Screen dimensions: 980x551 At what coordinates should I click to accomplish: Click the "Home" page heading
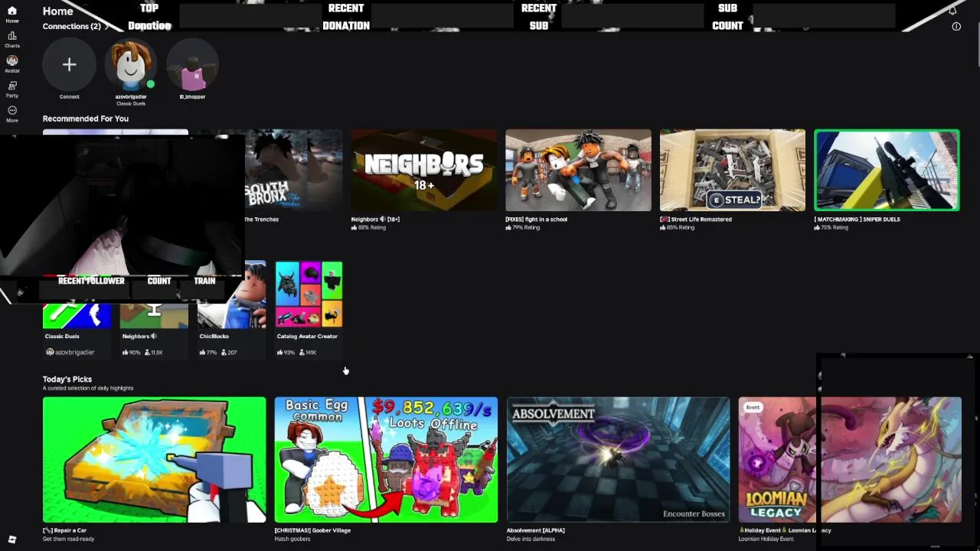57,11
